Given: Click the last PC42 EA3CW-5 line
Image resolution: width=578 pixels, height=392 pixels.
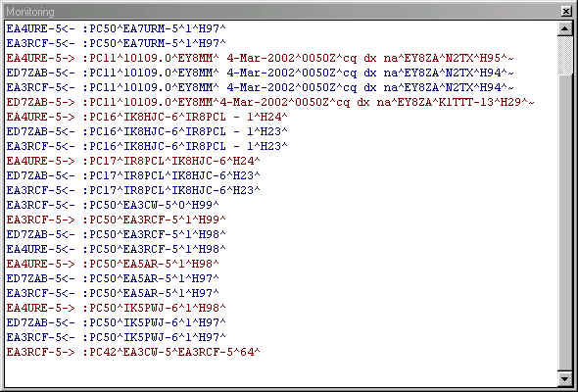Looking at the screenshot, I should 133,352.
